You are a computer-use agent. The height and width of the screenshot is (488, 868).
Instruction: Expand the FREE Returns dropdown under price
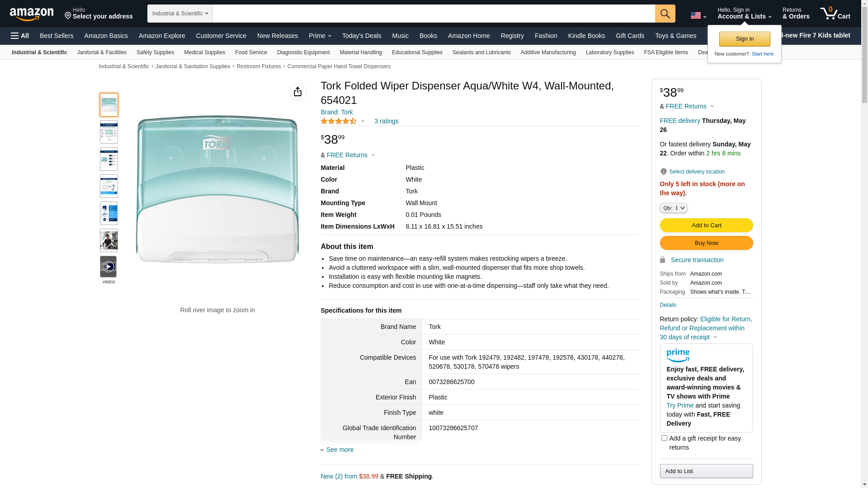pos(351,155)
